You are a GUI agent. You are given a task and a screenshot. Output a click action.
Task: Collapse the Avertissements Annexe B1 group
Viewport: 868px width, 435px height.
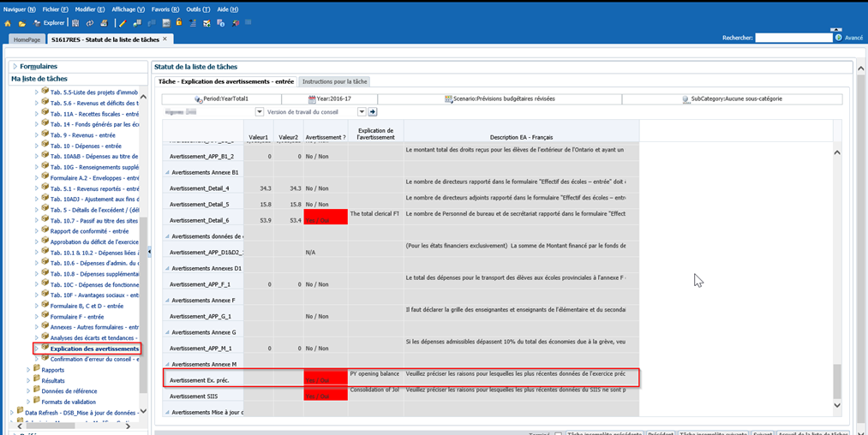(167, 172)
